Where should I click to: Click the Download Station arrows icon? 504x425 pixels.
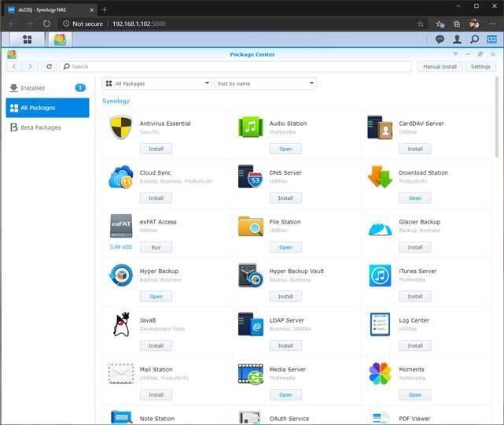pyautogui.click(x=381, y=176)
